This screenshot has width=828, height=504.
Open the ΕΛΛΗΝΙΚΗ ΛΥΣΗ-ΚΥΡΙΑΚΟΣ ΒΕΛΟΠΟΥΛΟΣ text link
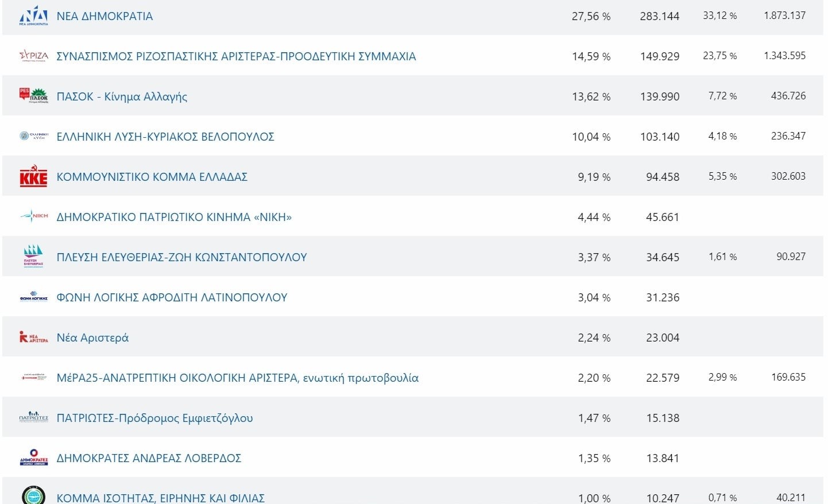[165, 137]
